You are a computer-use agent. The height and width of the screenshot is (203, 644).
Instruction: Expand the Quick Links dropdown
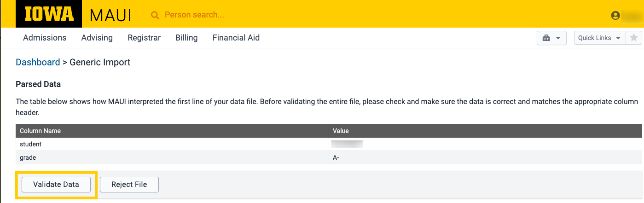(599, 38)
